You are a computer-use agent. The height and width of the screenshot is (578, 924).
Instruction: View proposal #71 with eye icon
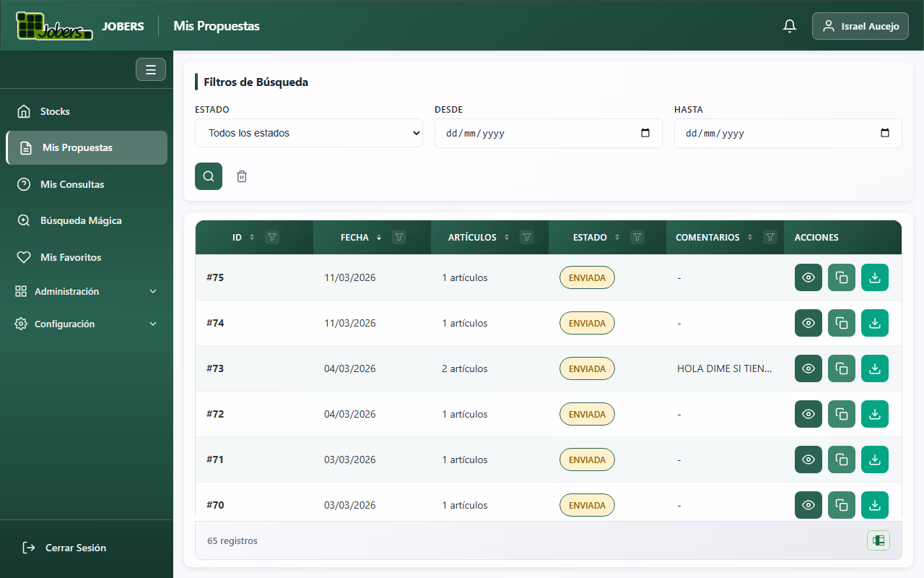click(808, 460)
